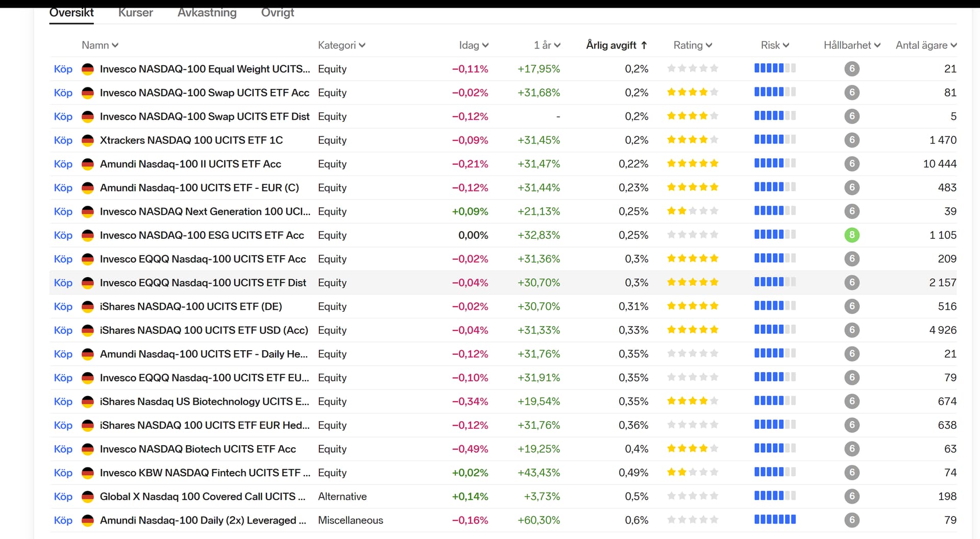Click the flag icon beside iShares NASDAQ-100 (DE)
Screen dimensions: 980x539
point(88,307)
